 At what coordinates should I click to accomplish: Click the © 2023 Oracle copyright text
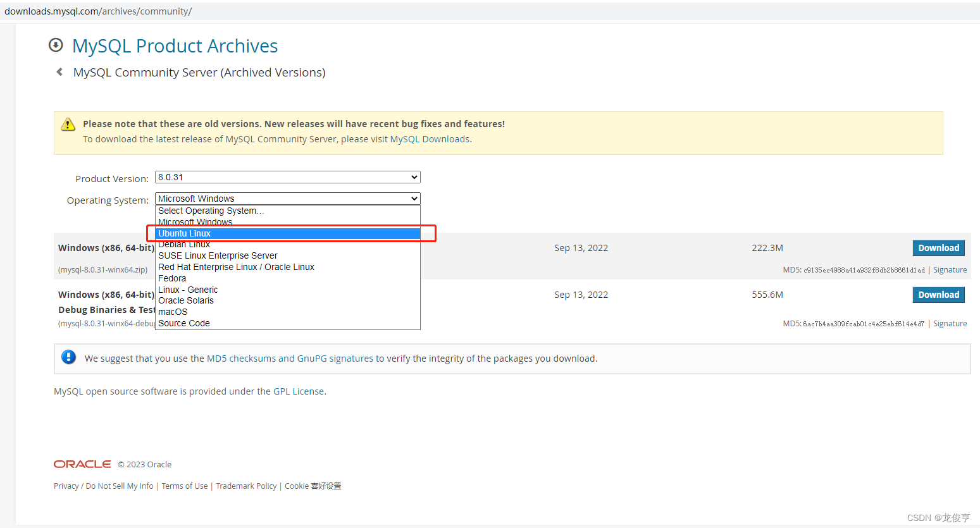click(x=145, y=465)
